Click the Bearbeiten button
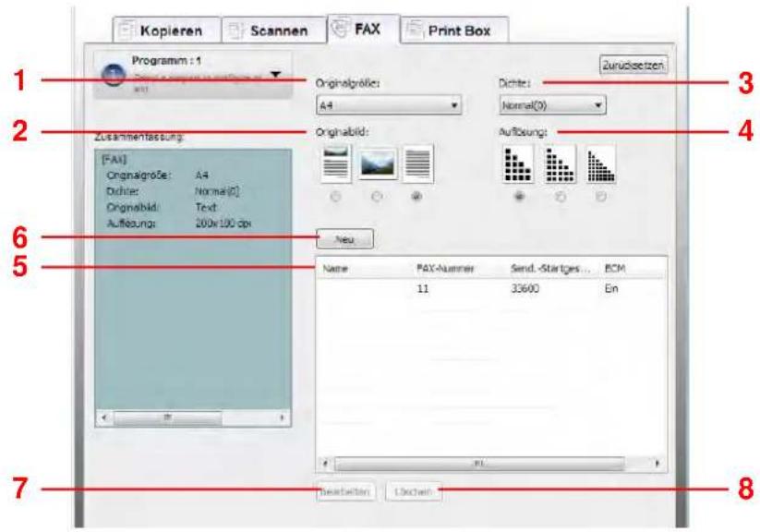Image resolution: width=760 pixels, height=532 pixels. (345, 491)
